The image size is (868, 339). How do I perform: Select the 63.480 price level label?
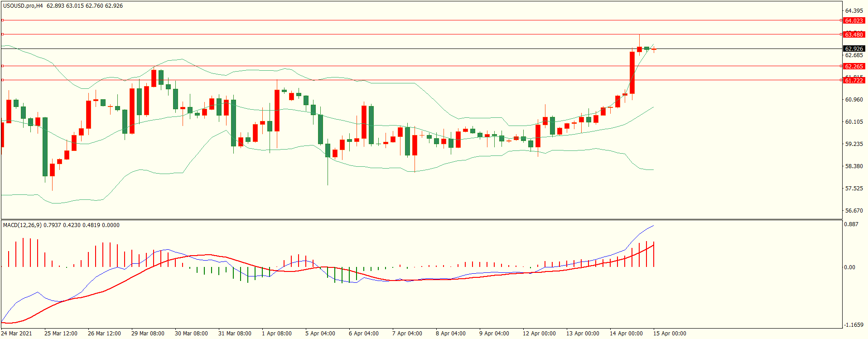coord(854,34)
